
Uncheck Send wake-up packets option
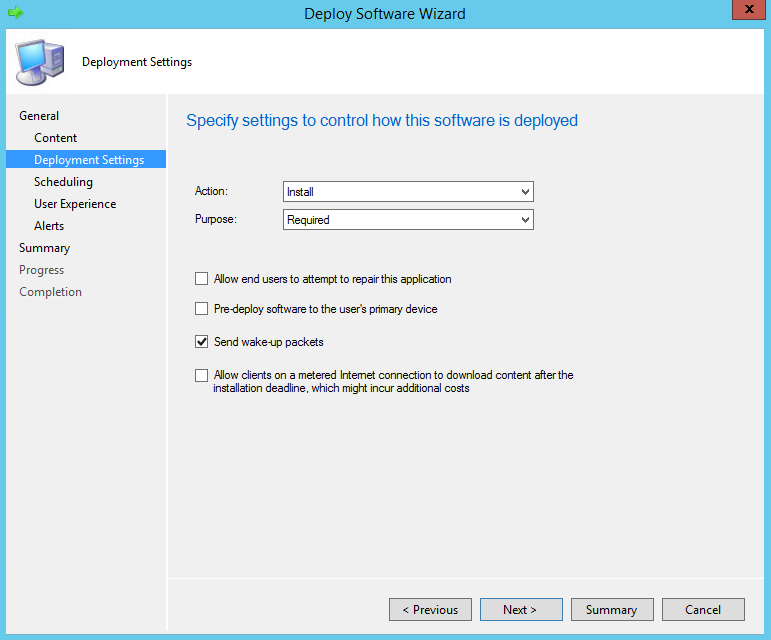[x=202, y=342]
